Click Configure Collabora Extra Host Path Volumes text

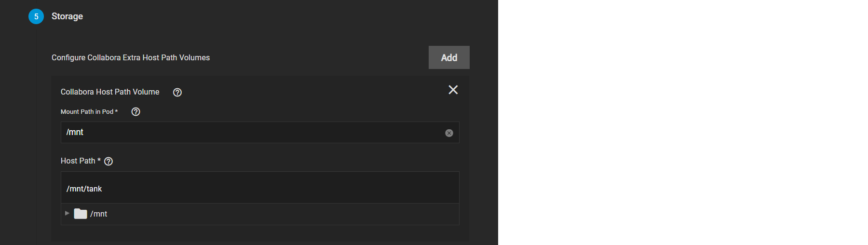coord(131,58)
